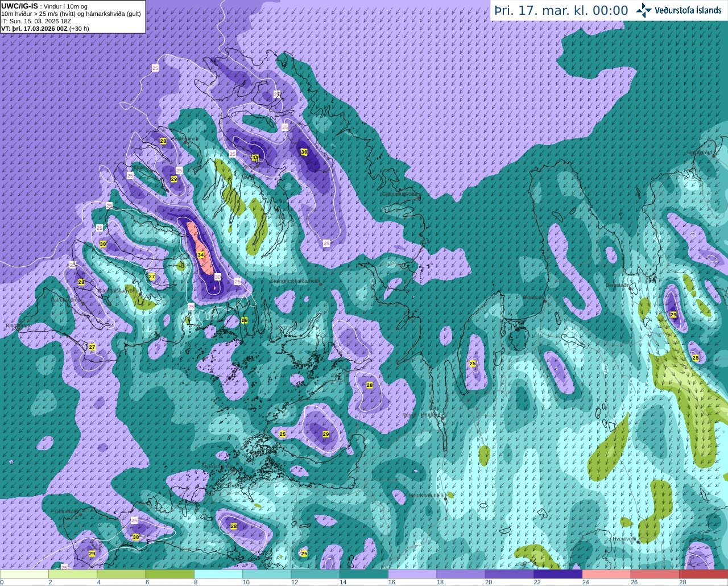The image size is (728, 586).
Task: Click the yellow '29' gust label near Bergstaðir
Action: point(673,315)
